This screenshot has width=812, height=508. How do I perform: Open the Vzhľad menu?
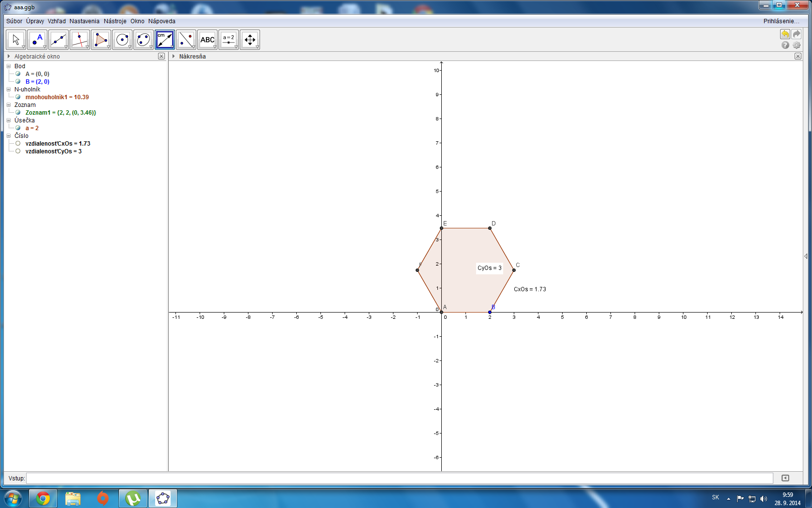[57, 21]
